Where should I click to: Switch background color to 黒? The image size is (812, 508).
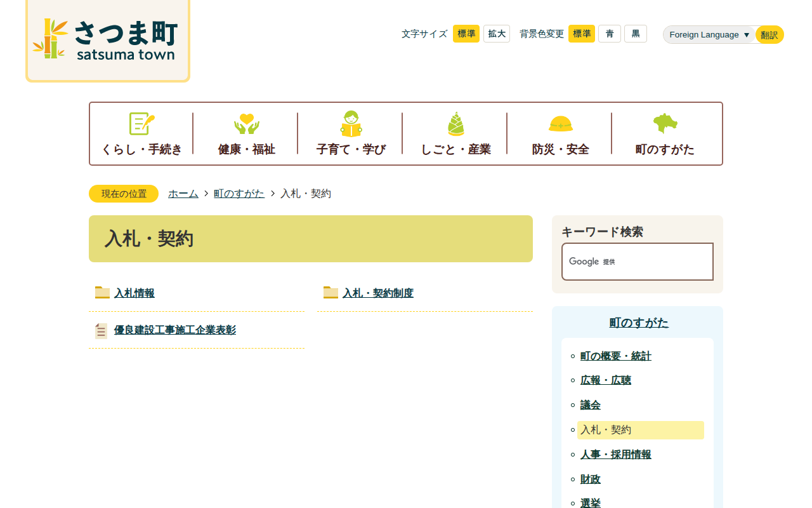pyautogui.click(x=636, y=34)
